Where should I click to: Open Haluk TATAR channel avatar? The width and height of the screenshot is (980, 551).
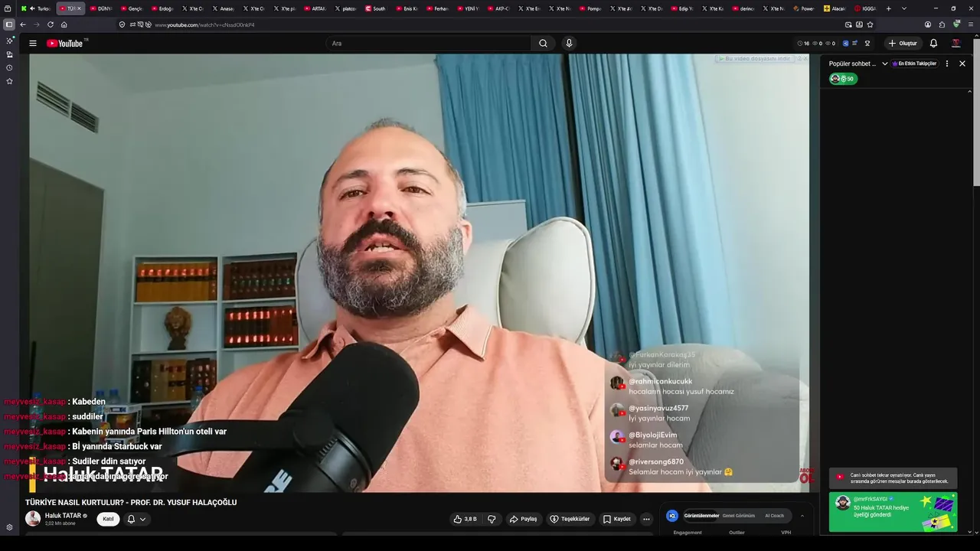(33, 519)
